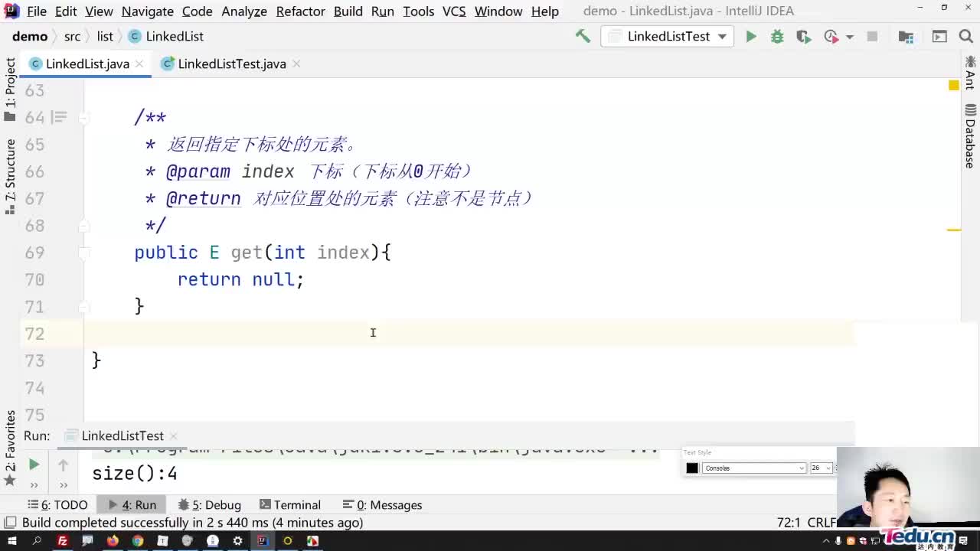
Task: Open Firefox from the Windows taskbar
Action: (x=113, y=541)
